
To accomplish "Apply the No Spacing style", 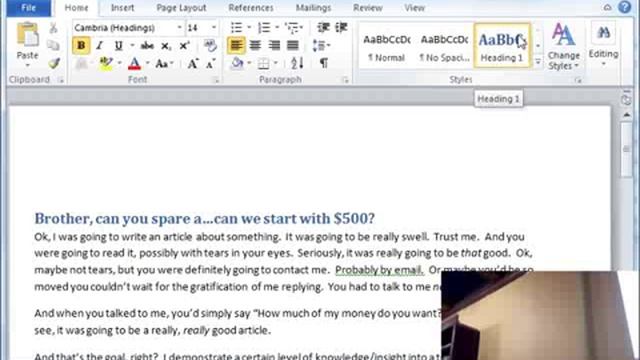I will point(444,46).
